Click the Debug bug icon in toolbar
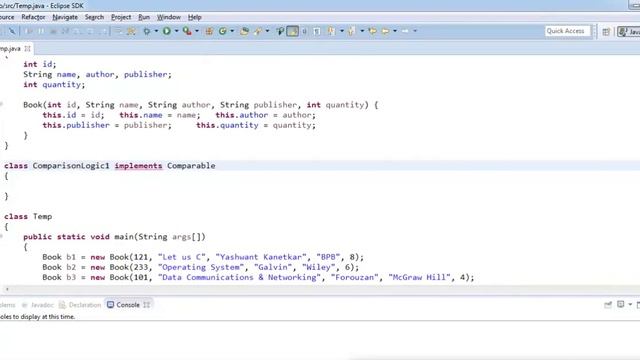 [146, 31]
